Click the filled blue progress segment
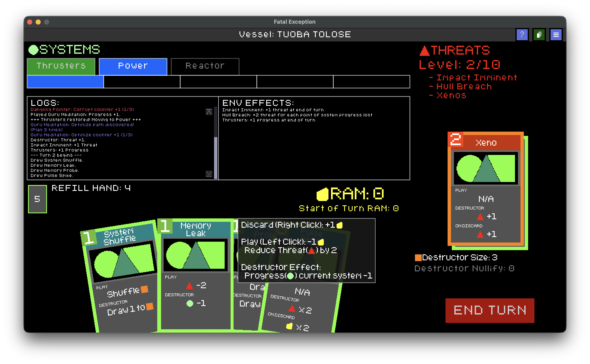 65,82
